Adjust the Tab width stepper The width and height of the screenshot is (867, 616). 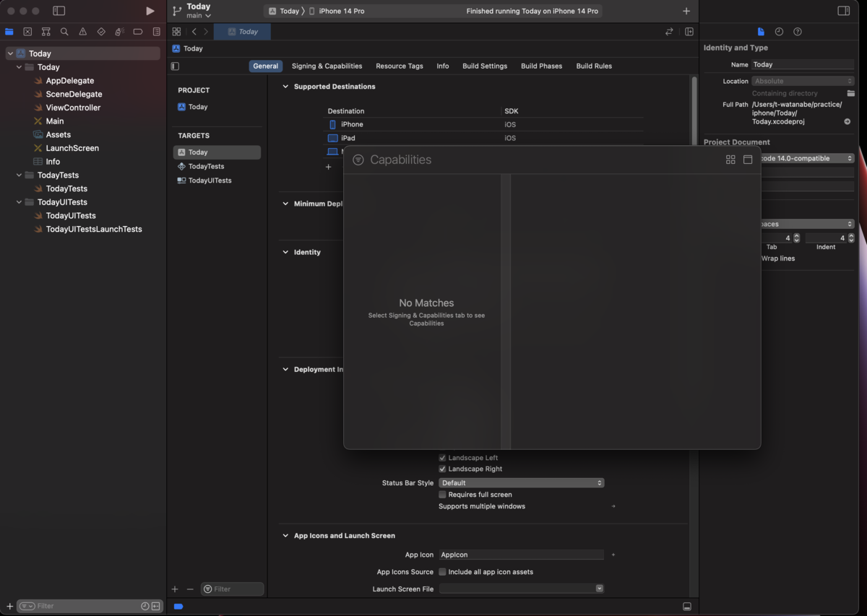(795, 238)
